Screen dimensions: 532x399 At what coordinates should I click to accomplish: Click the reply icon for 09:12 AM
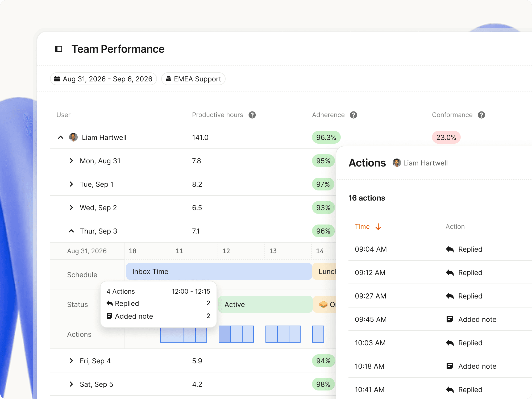(x=450, y=273)
